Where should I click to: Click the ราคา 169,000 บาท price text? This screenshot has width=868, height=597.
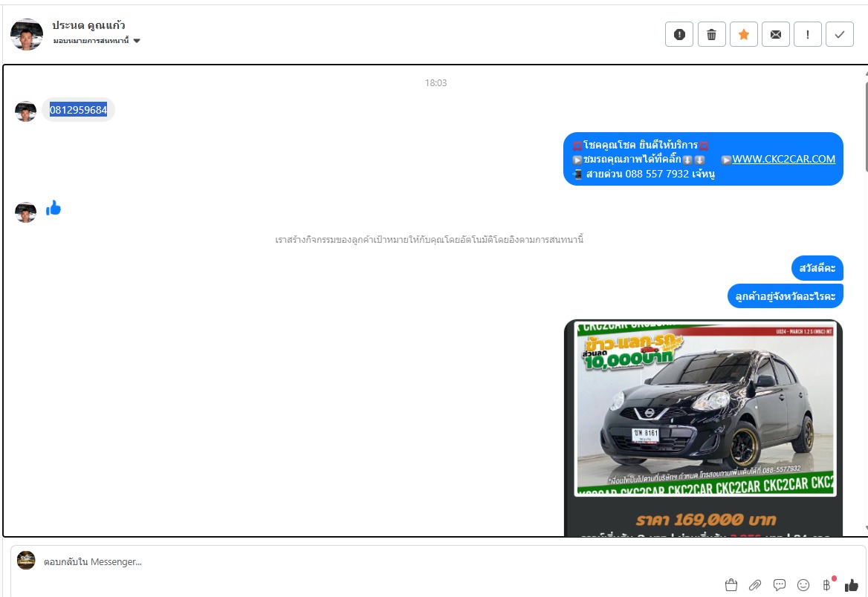pos(706,520)
